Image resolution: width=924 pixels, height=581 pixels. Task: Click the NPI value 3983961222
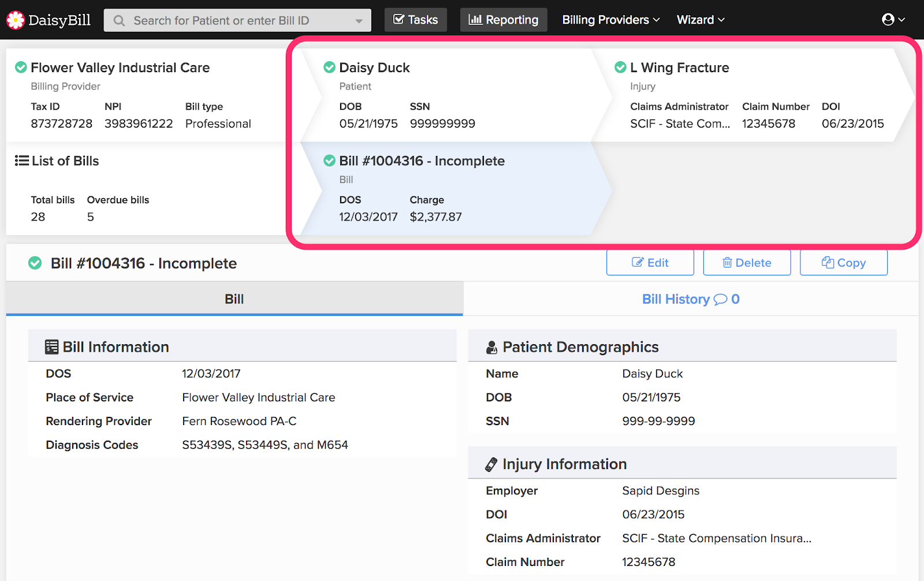(139, 124)
